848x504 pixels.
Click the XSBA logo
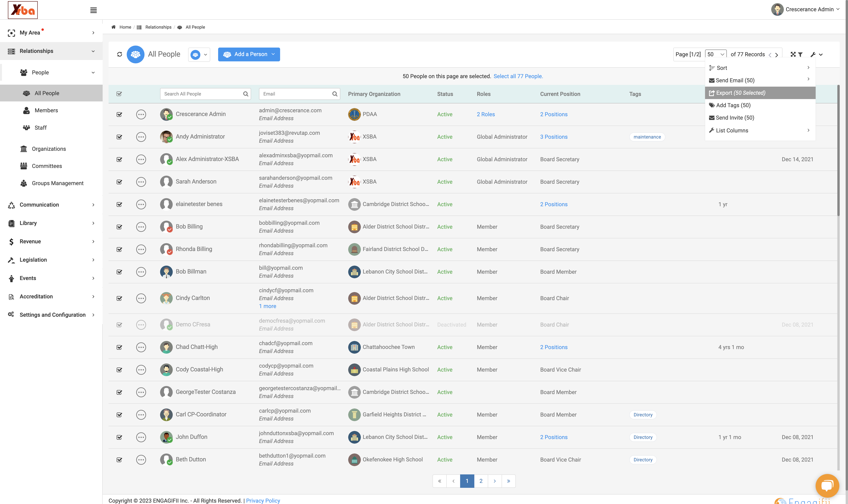23,10
